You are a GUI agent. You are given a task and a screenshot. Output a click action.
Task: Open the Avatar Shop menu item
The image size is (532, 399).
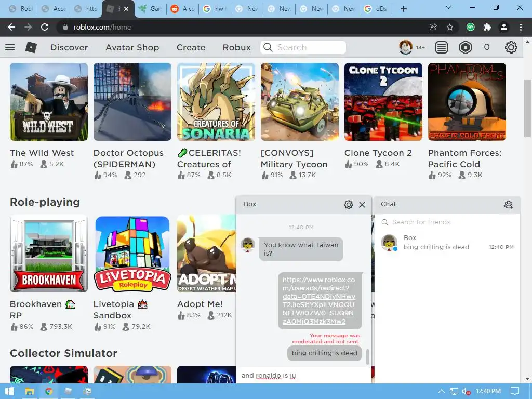pos(132,47)
